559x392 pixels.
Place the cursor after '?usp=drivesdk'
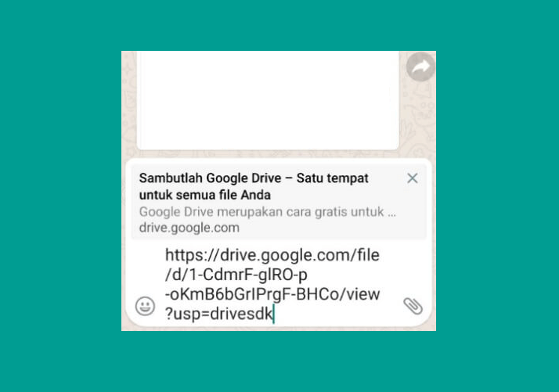pos(273,314)
